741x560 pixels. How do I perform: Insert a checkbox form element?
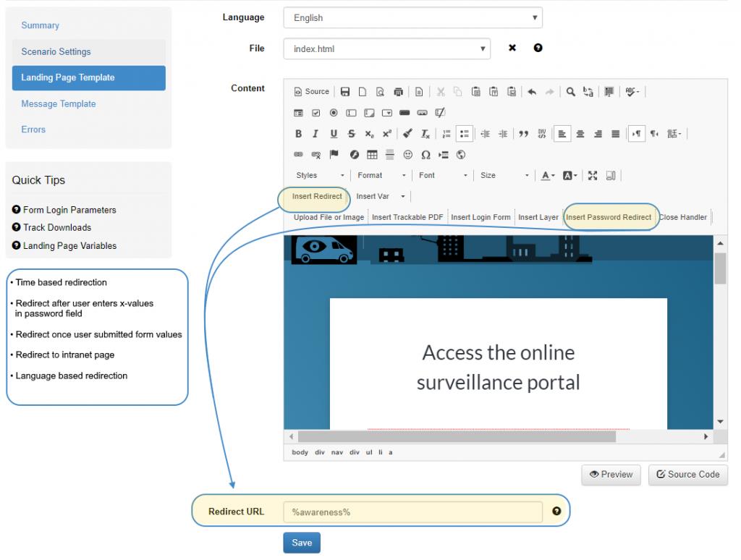click(x=316, y=113)
